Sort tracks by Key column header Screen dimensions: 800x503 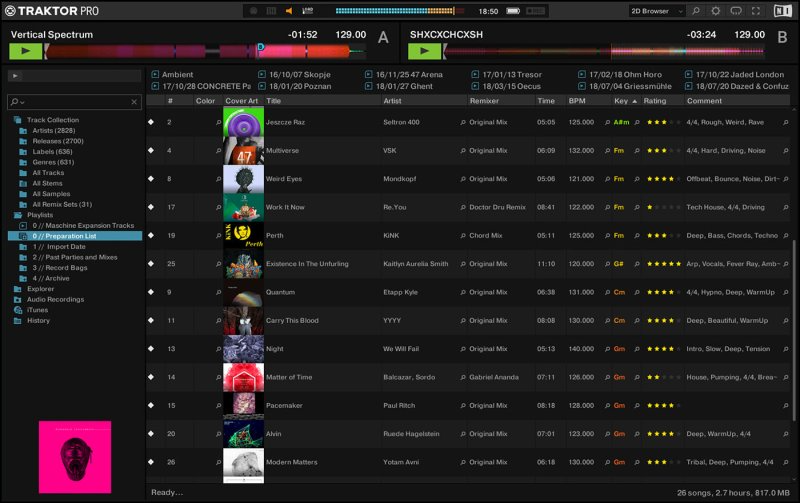621,101
